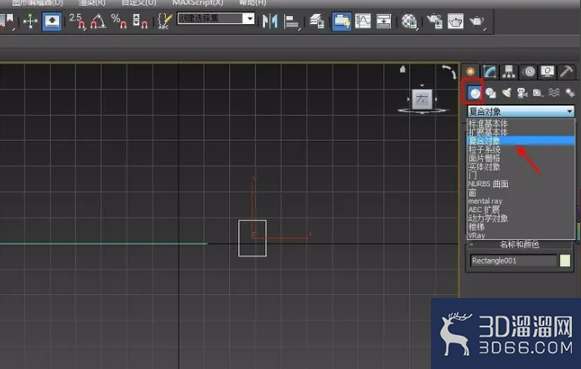Select the Geometry sphere category icon
This screenshot has height=369, width=581.
pyautogui.click(x=475, y=93)
